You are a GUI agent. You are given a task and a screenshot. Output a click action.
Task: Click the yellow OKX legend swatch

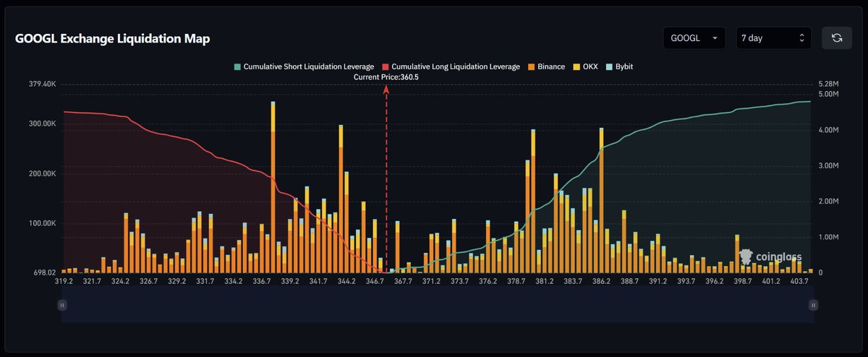576,66
